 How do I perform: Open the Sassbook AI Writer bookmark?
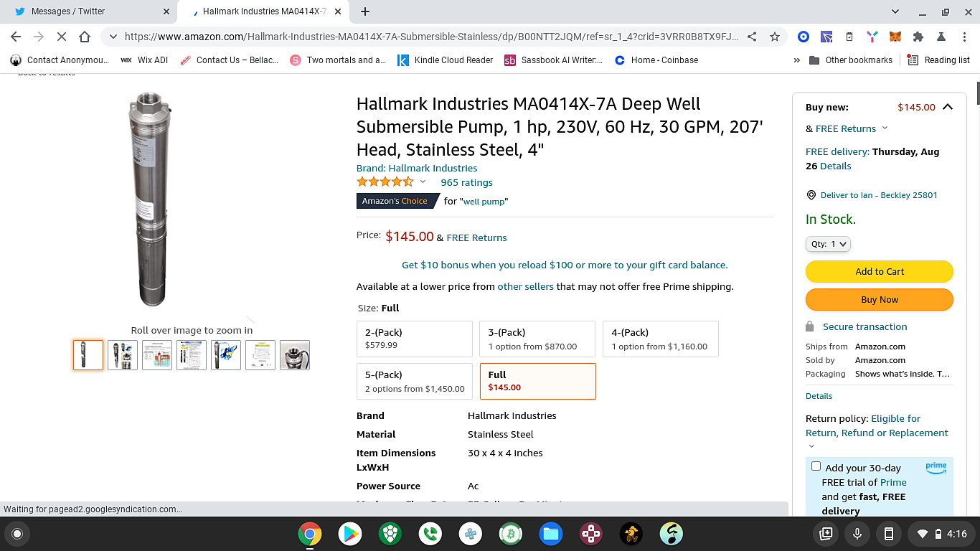[x=554, y=60]
